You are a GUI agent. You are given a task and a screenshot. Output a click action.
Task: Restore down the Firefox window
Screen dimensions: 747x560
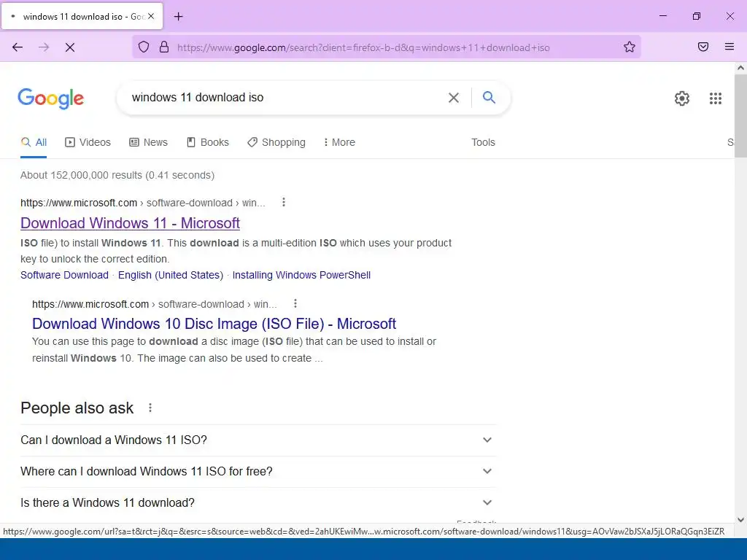[697, 16]
